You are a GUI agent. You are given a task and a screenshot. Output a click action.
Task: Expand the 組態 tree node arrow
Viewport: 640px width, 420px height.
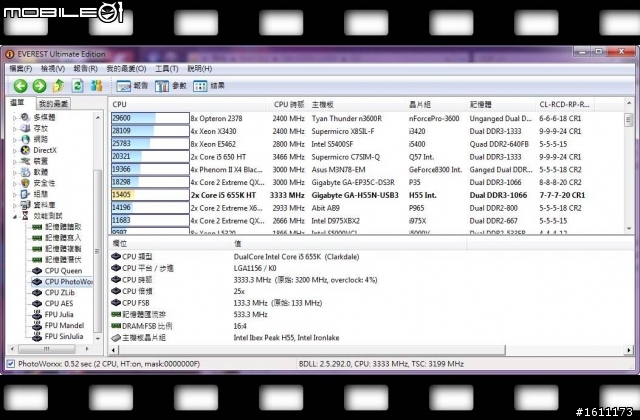pyautogui.click(x=15, y=194)
